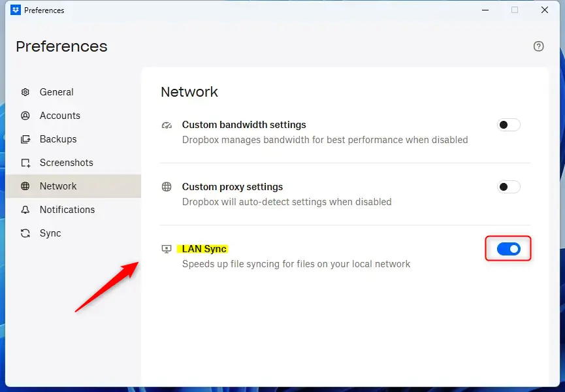Open the Accounts preferences section

point(74,116)
